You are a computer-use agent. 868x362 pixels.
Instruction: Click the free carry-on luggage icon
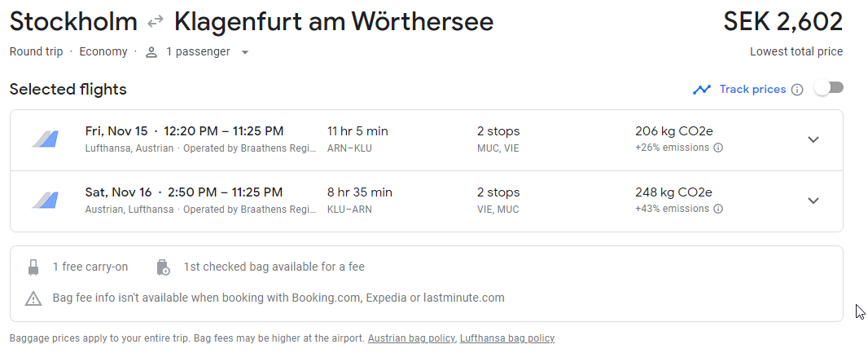[x=33, y=267]
